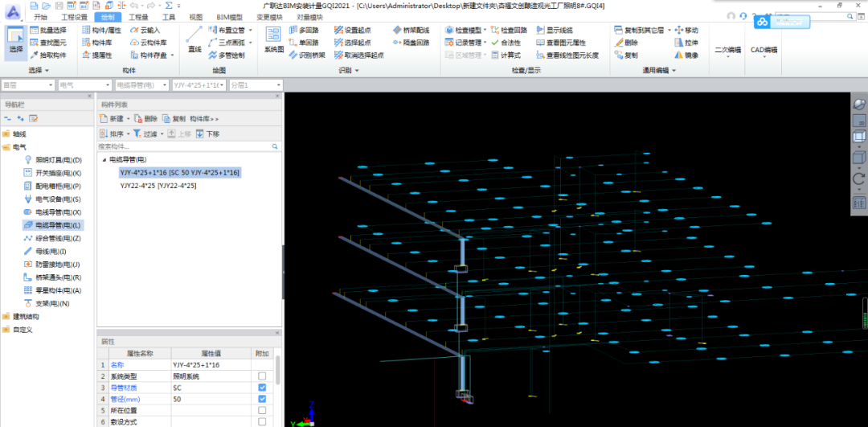Open the YJY-4*25+1*16 component dropdown
Screen dimensions: 868x427
(x=199, y=85)
